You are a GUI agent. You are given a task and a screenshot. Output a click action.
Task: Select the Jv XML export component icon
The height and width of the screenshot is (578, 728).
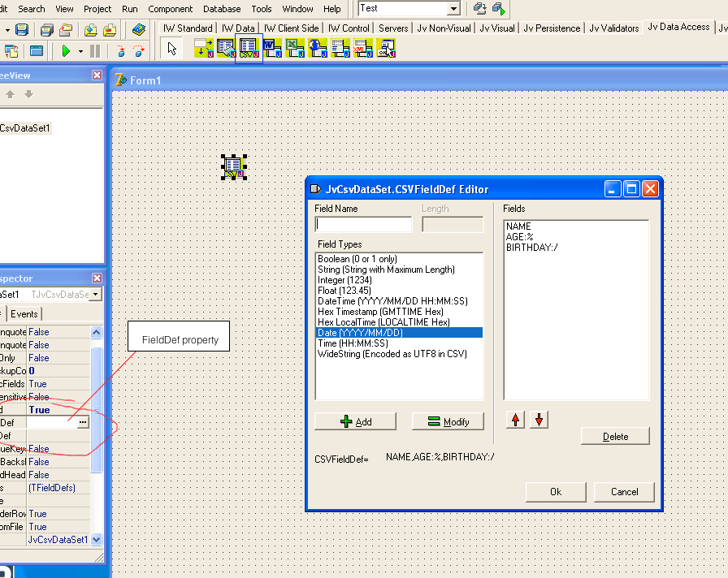pos(363,48)
